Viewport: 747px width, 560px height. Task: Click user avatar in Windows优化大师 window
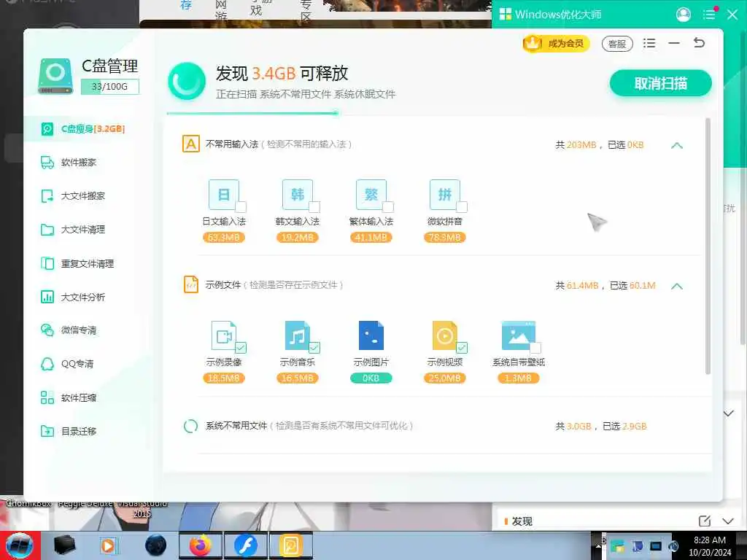tap(683, 15)
